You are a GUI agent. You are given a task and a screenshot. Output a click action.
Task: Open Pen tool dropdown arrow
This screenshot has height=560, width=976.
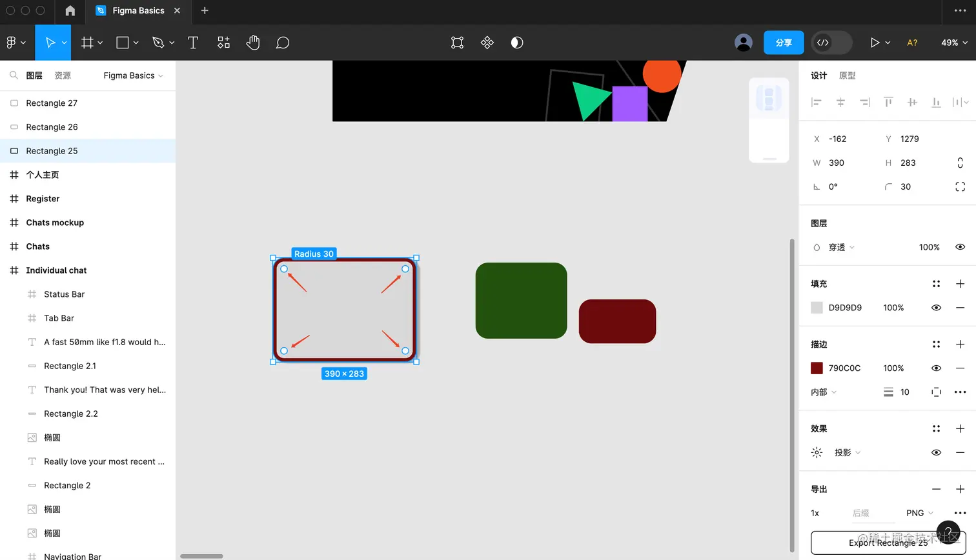[172, 43]
